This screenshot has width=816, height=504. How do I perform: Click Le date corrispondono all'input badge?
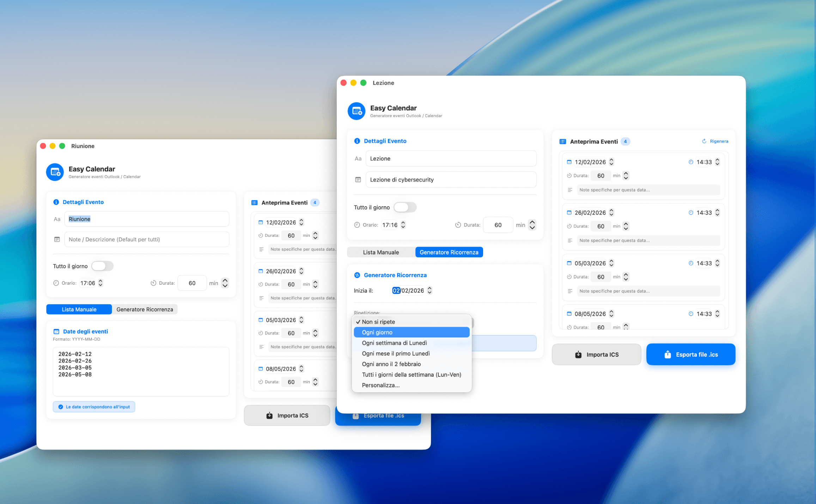[x=94, y=407]
